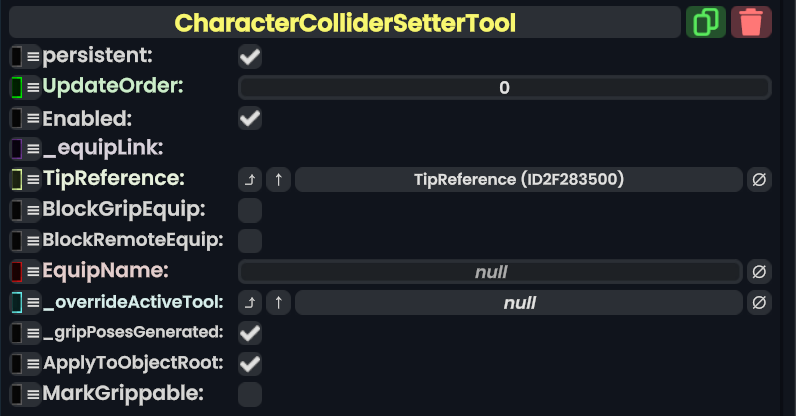Click the up arrow beside _overrideActiveTool
Viewport: 796px width, 416px height.
click(x=279, y=303)
